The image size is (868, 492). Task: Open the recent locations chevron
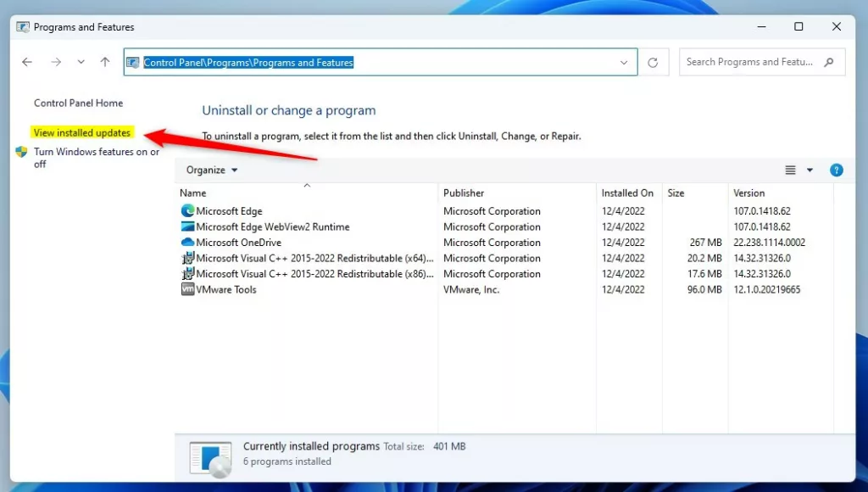click(81, 62)
